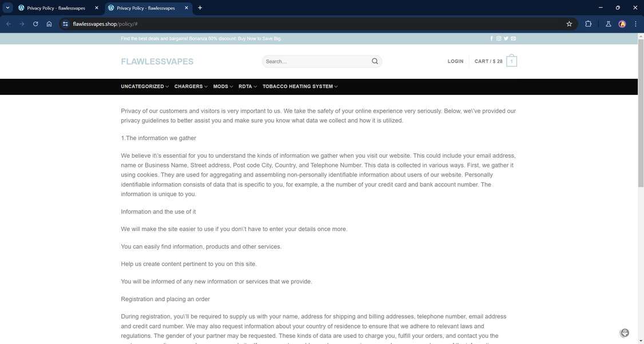Screen dimensions: 644x344
Task: Open the Twitter icon in top bar
Action: (506, 39)
